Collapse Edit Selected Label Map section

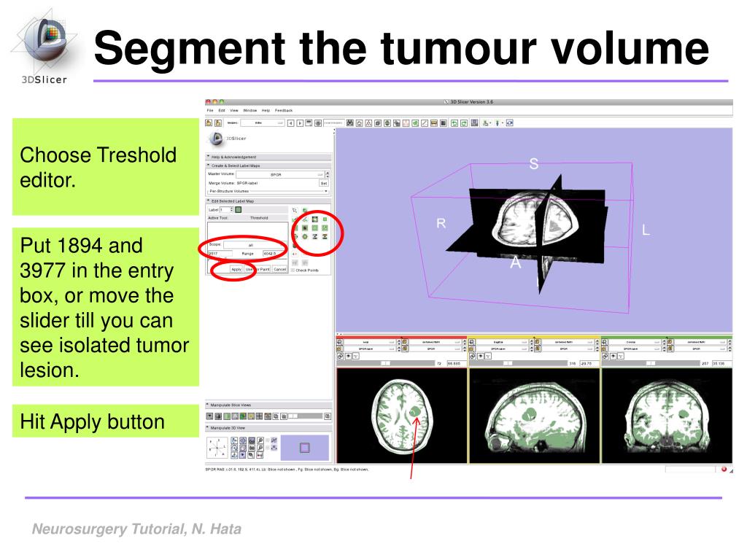(268, 201)
